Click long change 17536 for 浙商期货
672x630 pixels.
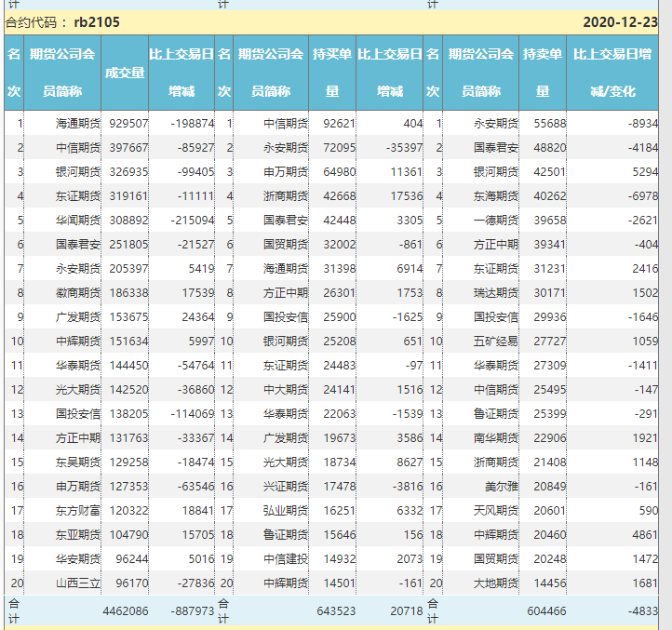tap(407, 196)
